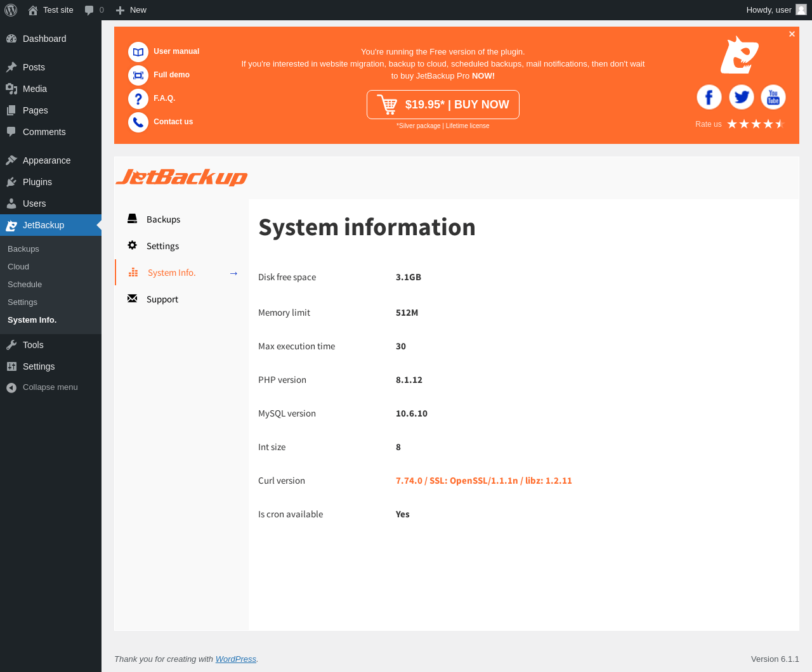Collapse the admin sidebar menu
The image size is (812, 672).
pos(51,387)
